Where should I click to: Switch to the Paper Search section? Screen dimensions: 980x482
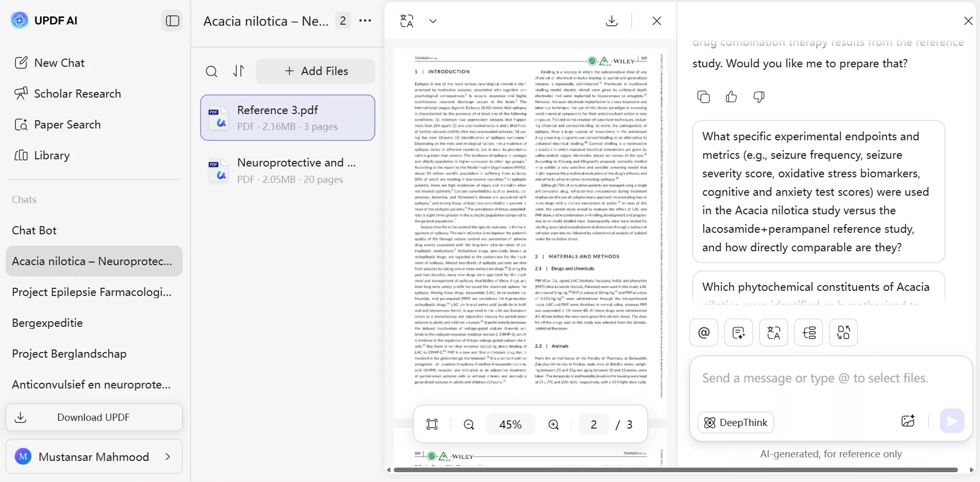pos(67,124)
